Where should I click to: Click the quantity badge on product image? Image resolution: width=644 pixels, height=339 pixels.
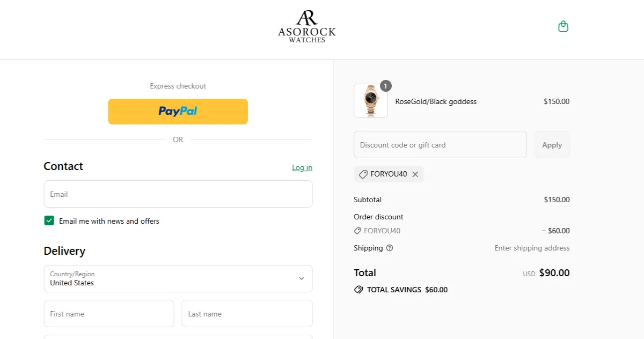coord(386,85)
